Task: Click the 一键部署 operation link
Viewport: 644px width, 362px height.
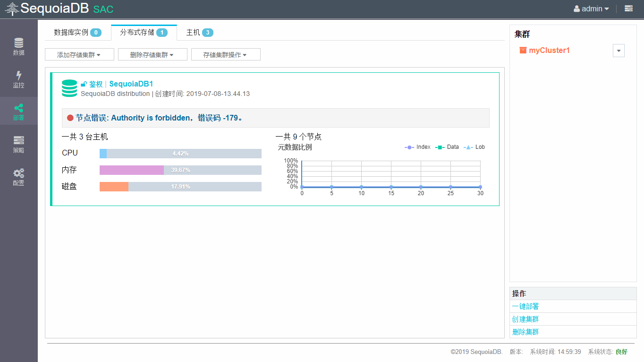Action: click(x=525, y=306)
